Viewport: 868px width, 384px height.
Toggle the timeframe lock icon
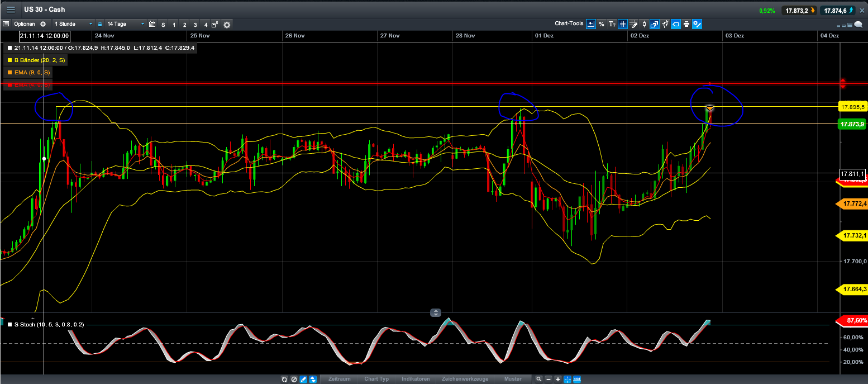click(100, 24)
